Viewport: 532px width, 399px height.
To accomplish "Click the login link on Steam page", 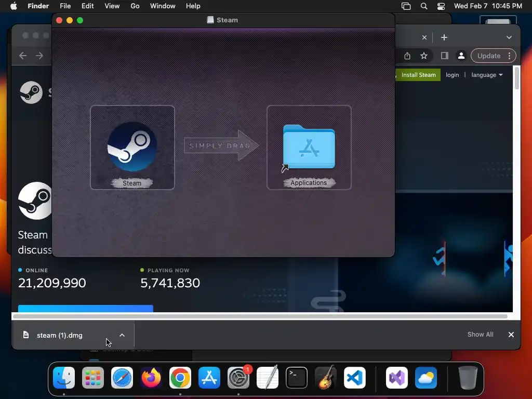I will 452,75.
